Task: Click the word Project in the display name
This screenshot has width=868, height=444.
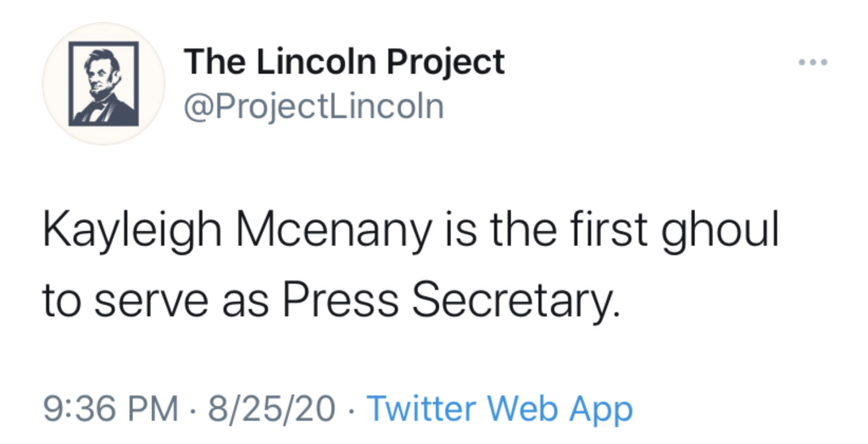Action: pos(445,63)
